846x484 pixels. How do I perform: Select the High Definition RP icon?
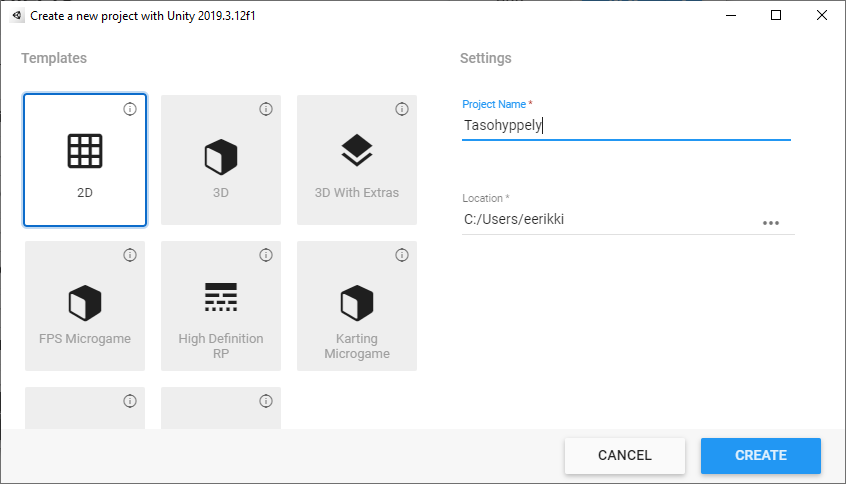tap(221, 297)
